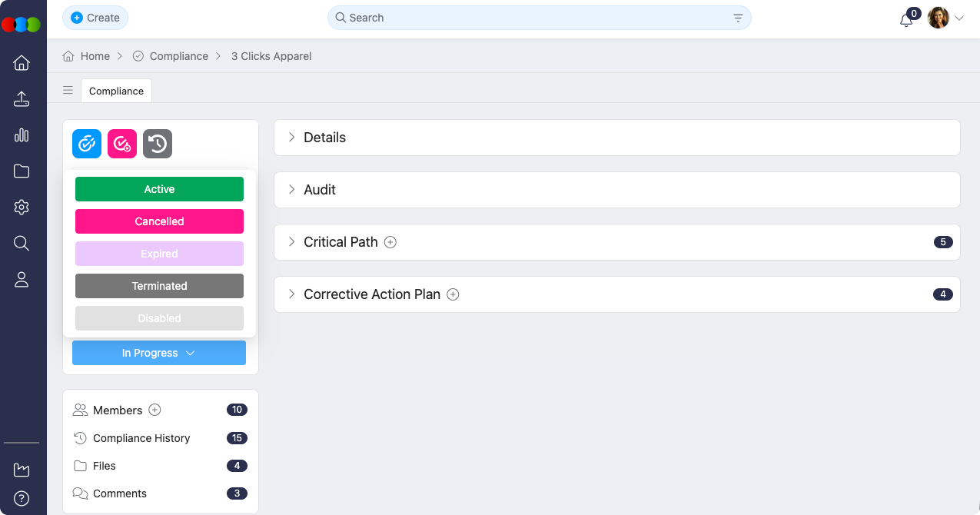980x515 pixels.
Task: Open sidebar Settings gear
Action: coord(22,207)
